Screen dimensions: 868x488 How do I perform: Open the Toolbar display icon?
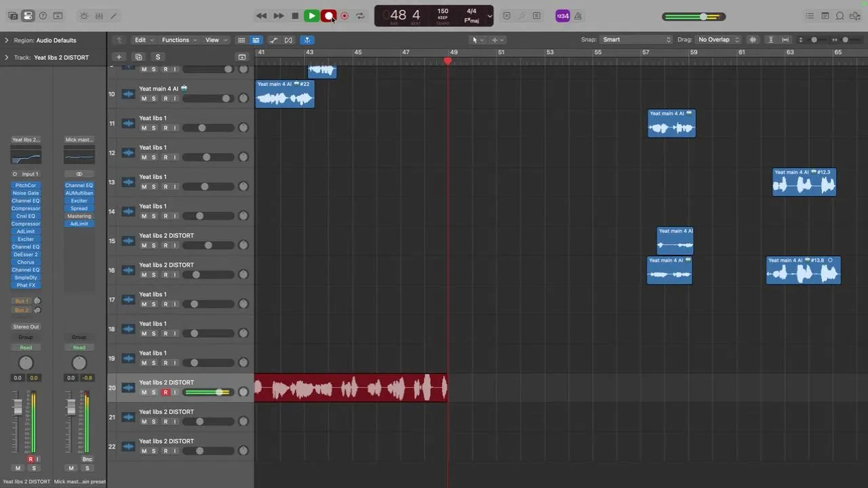point(58,16)
